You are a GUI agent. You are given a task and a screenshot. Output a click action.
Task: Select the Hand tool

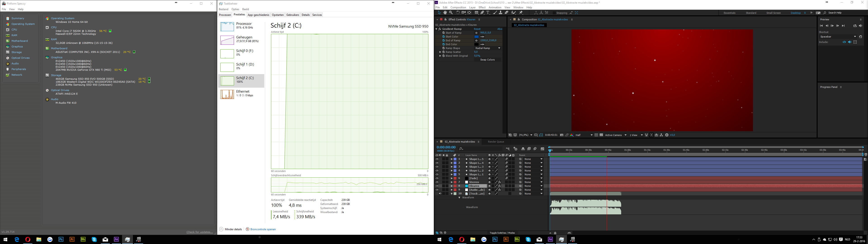point(445,13)
